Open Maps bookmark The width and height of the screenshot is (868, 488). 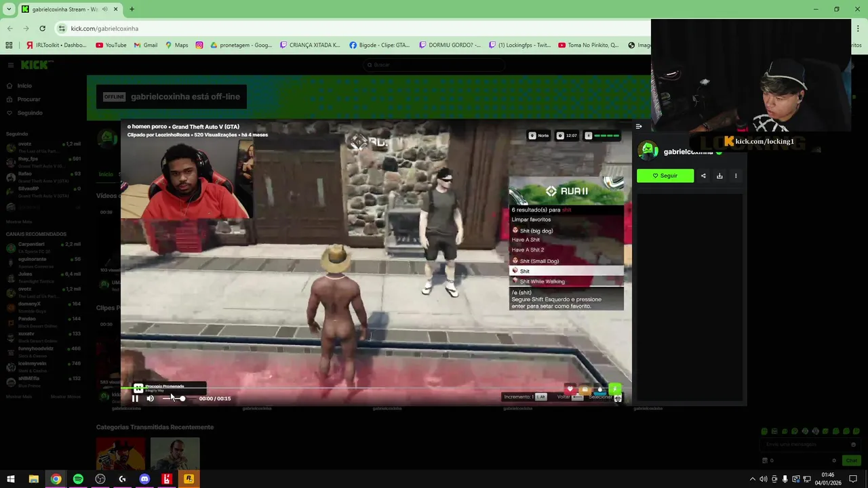click(x=176, y=45)
